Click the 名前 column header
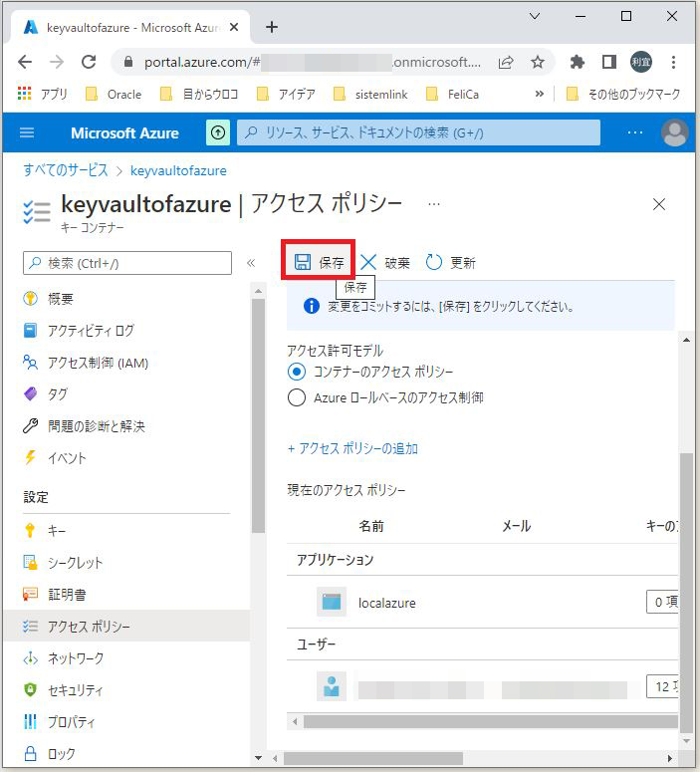The width and height of the screenshot is (700, 772). pyautogui.click(x=371, y=526)
